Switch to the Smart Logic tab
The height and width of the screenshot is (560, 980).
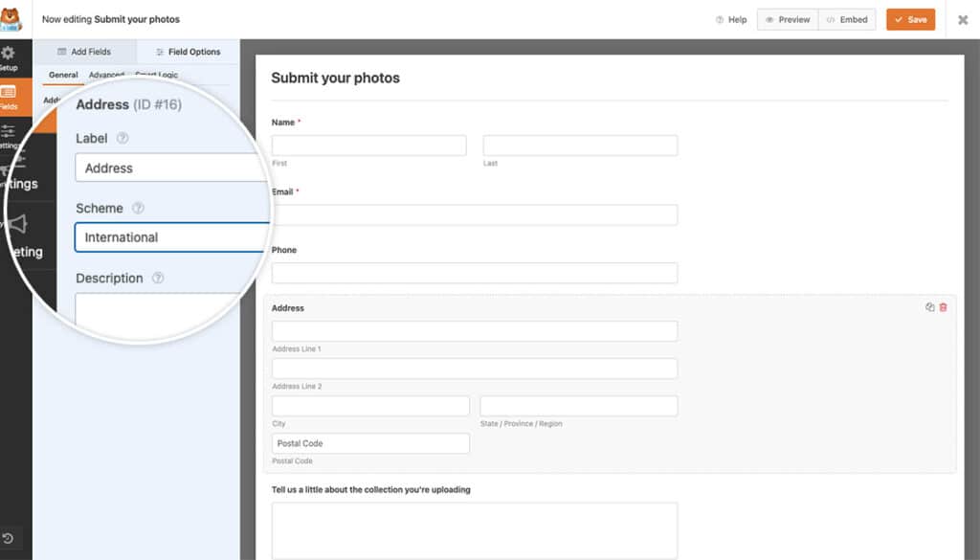tap(158, 75)
